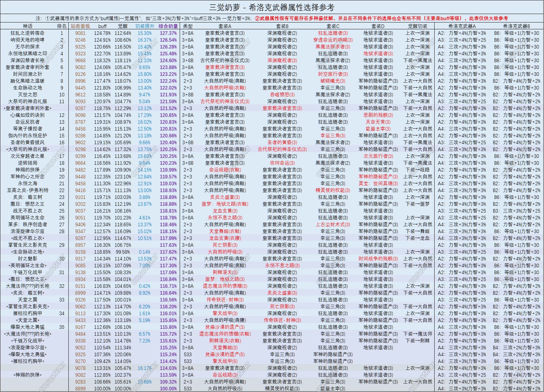The width and height of the screenshot is (544, 392).
Task: Select the 破晓曦光(3) set cell
Action: [333, 81]
